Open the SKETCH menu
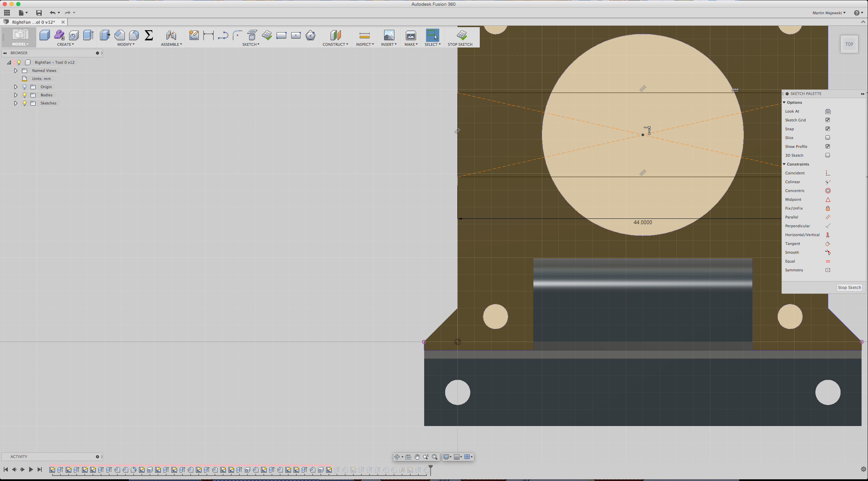The image size is (868, 481). [251, 44]
